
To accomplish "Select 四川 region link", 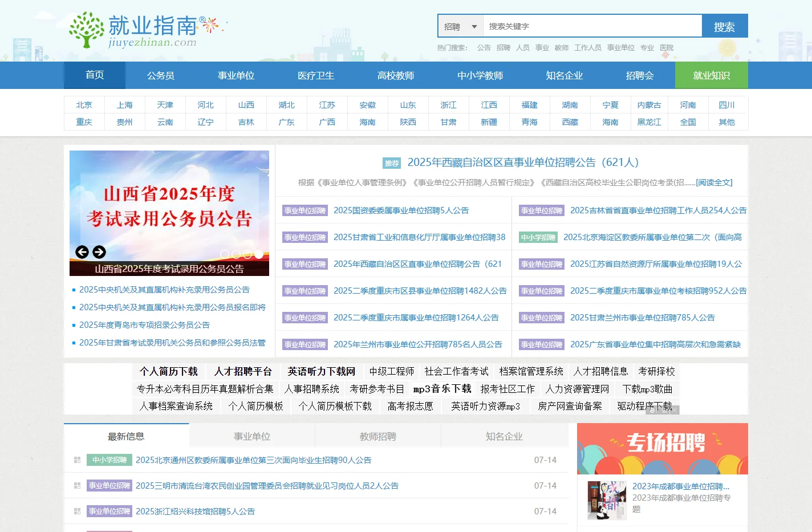I will pyautogui.click(x=727, y=105).
